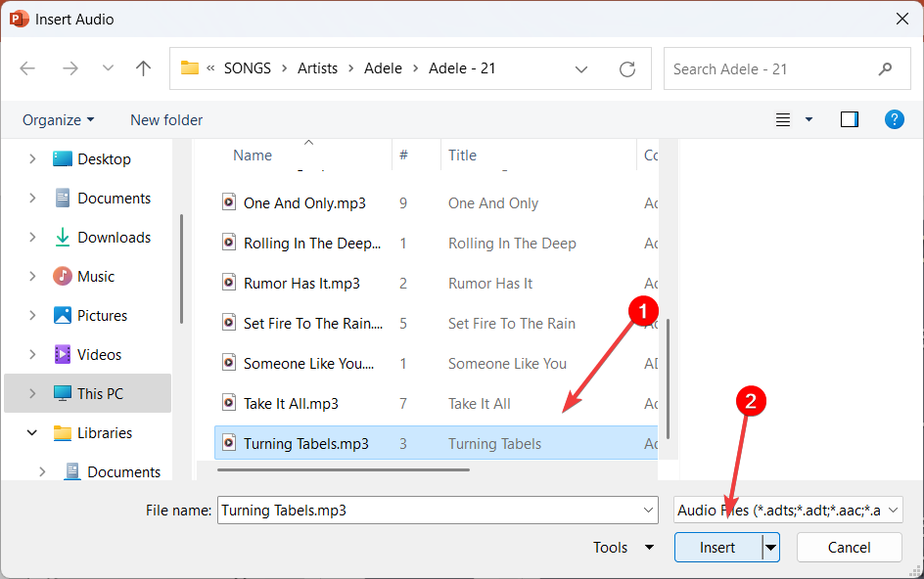The height and width of the screenshot is (579, 924).
Task: Click the file list vertical scrollbar
Action: pyautogui.click(x=668, y=379)
